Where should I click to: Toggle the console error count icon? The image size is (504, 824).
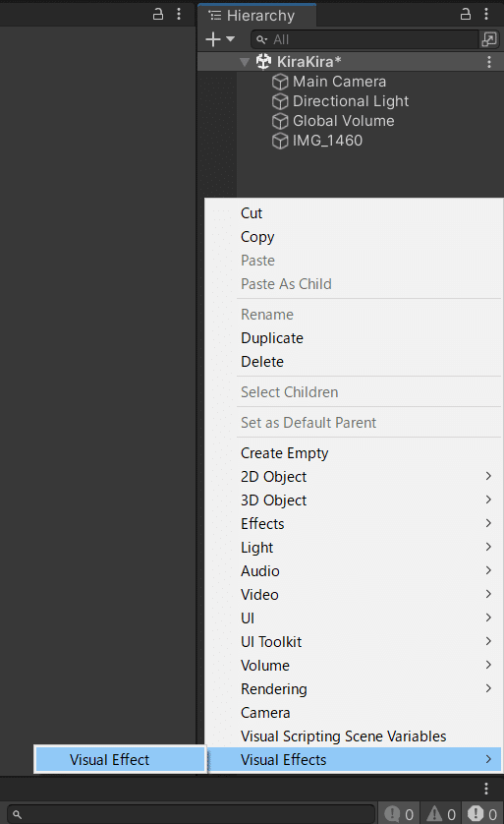point(482,814)
